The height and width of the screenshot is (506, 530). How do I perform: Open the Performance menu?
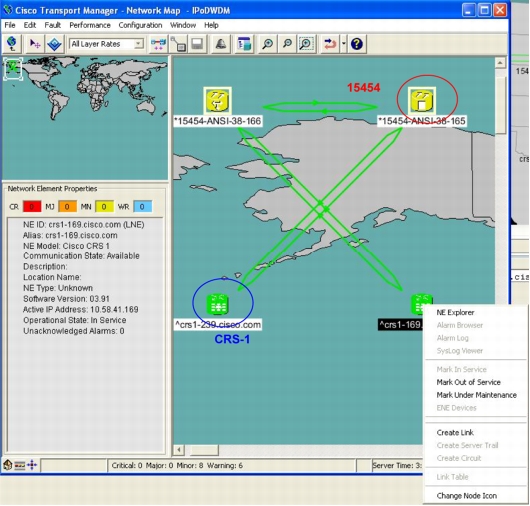(90, 25)
